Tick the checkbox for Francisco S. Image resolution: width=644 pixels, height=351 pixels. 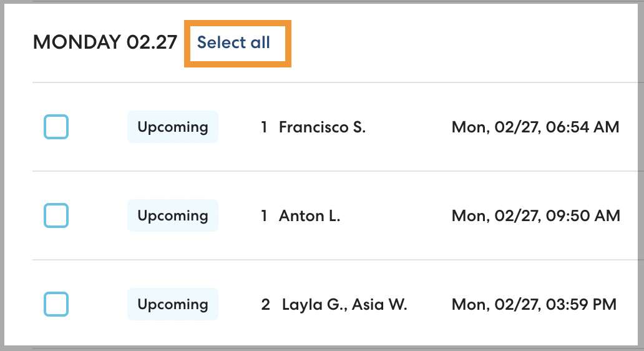(x=56, y=127)
